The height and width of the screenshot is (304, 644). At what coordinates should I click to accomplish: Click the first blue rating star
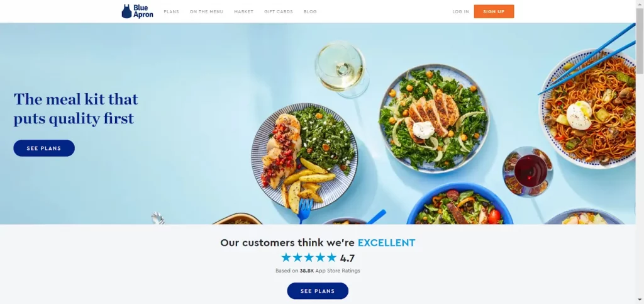286,257
